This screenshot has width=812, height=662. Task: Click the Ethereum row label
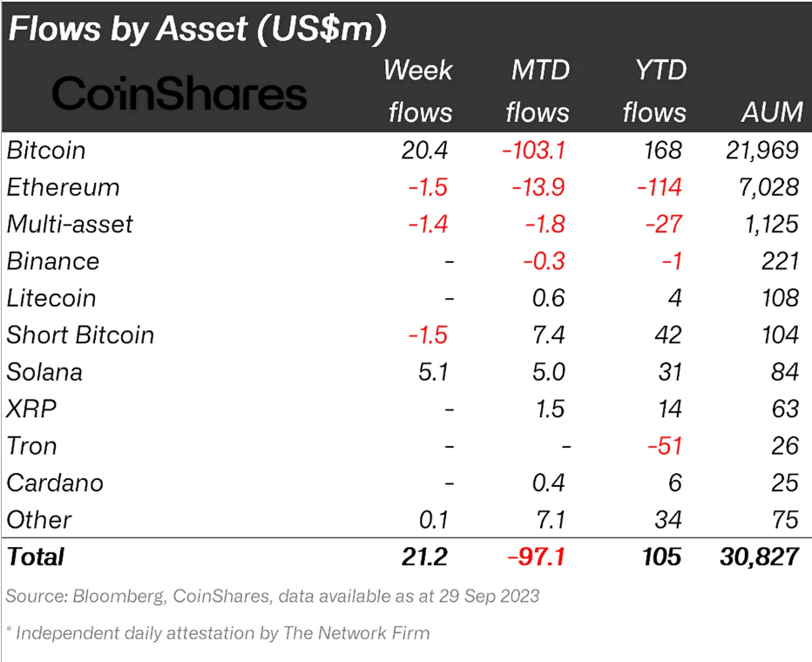pos(63,187)
